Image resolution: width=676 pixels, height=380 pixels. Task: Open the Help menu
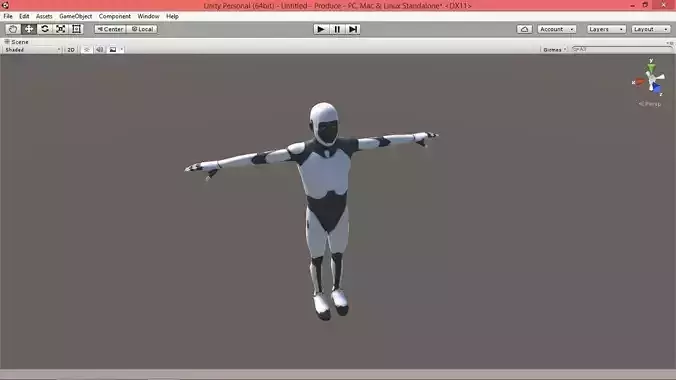(172, 16)
